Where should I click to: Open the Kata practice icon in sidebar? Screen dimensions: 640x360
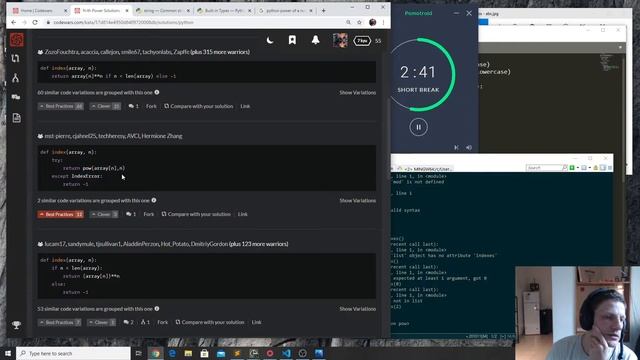click(x=16, y=58)
